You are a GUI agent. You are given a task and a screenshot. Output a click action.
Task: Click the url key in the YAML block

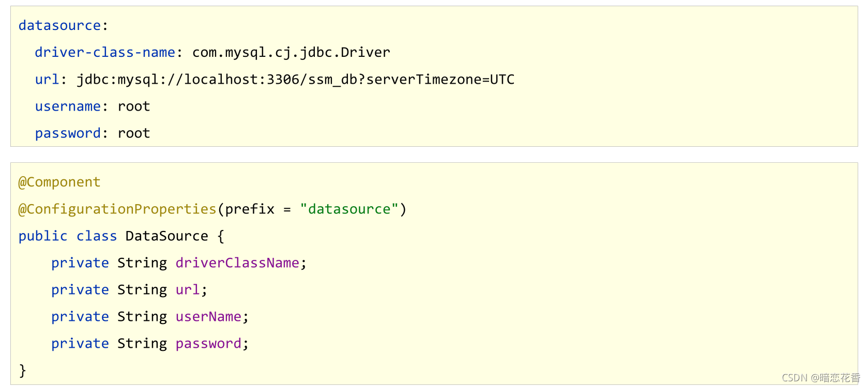pos(47,79)
